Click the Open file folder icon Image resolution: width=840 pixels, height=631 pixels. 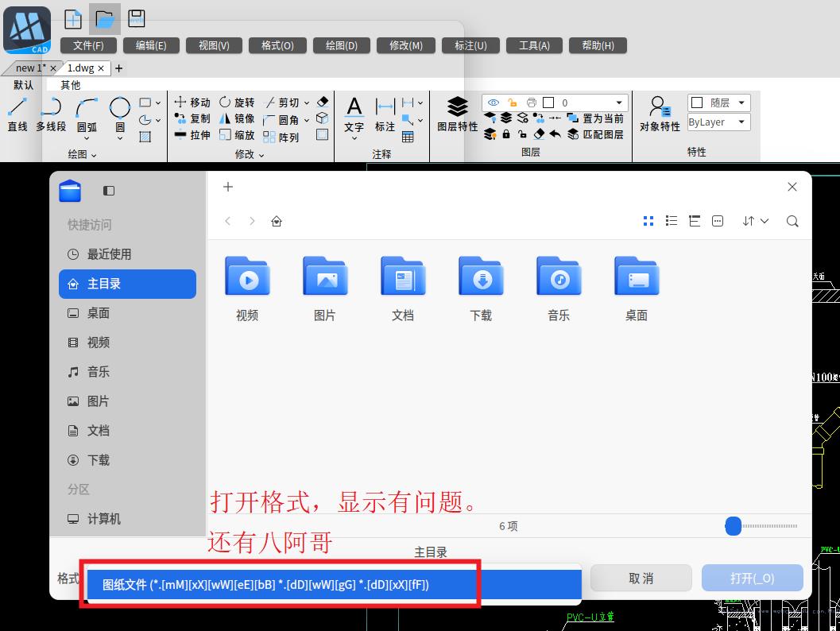pyautogui.click(x=104, y=19)
